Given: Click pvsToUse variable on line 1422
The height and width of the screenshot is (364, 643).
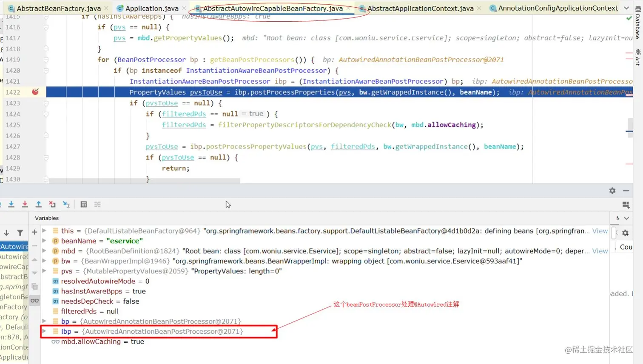Looking at the screenshot, I should [206, 92].
